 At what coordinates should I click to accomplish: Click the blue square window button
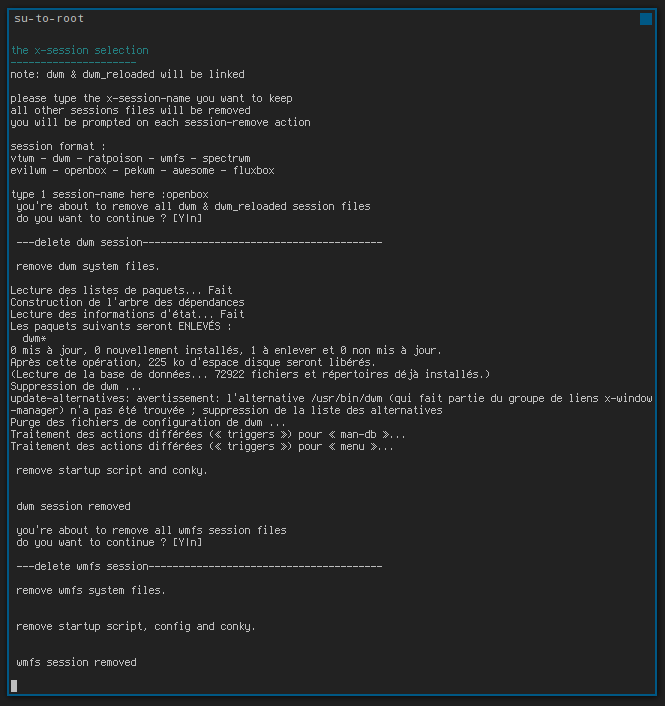pyautogui.click(x=646, y=19)
